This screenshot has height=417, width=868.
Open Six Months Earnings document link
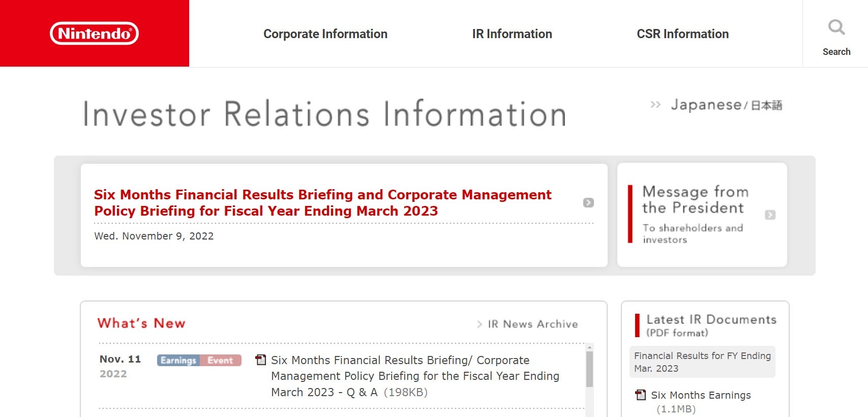[x=701, y=395]
